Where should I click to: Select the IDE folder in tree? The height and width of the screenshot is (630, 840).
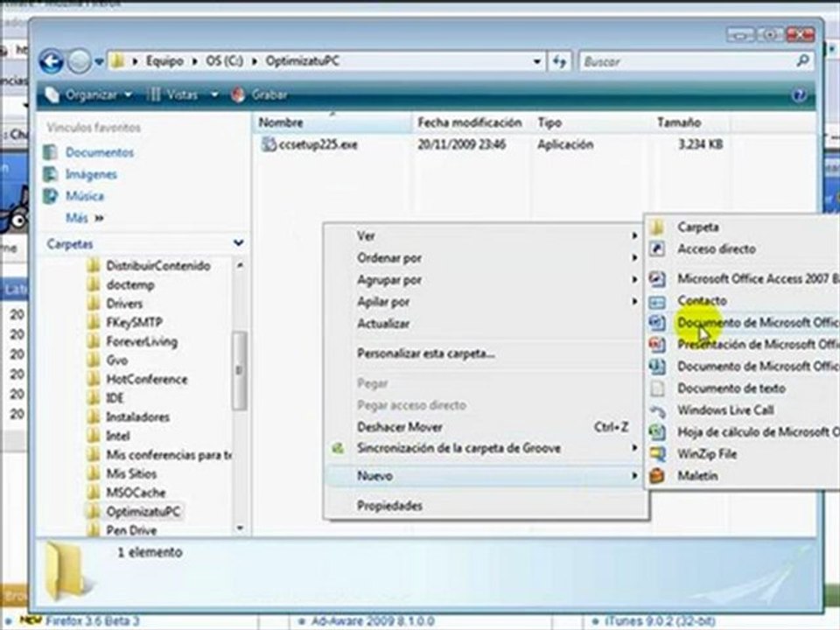(115, 398)
